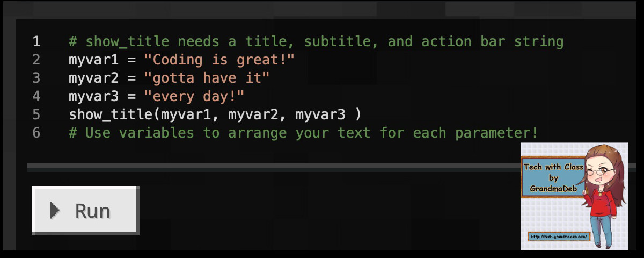Click the myvar2 variable name on line 3
The width and height of the screenshot is (644, 258).
coord(90,78)
